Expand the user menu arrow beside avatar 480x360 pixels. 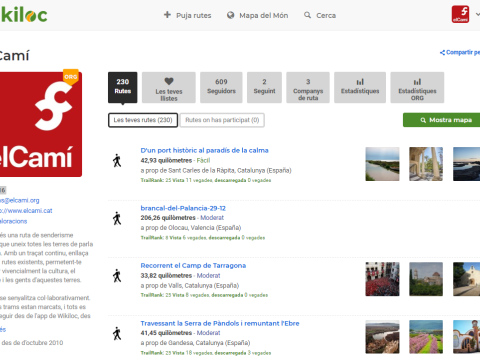tap(478, 15)
